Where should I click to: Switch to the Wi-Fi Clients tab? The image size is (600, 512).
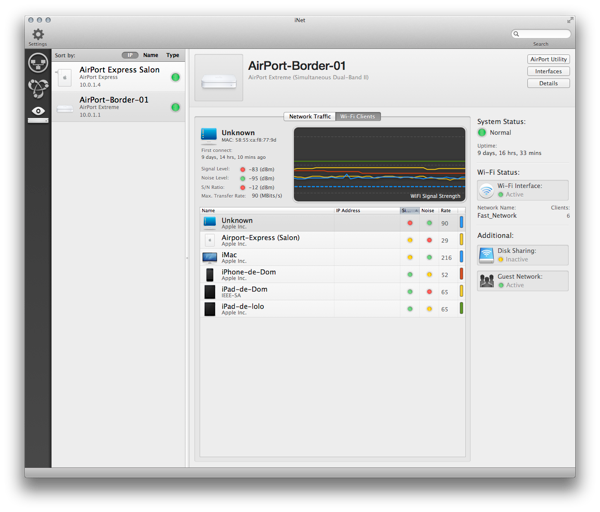tap(357, 117)
